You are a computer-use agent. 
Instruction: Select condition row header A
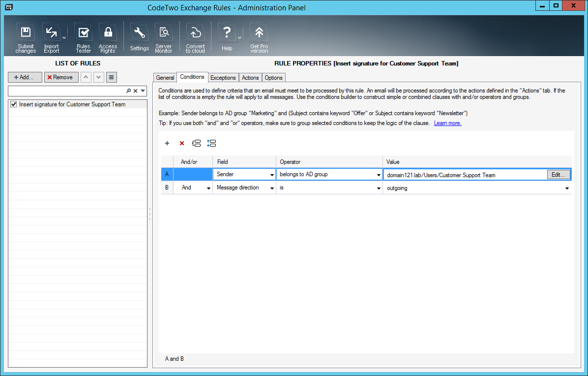click(x=167, y=174)
